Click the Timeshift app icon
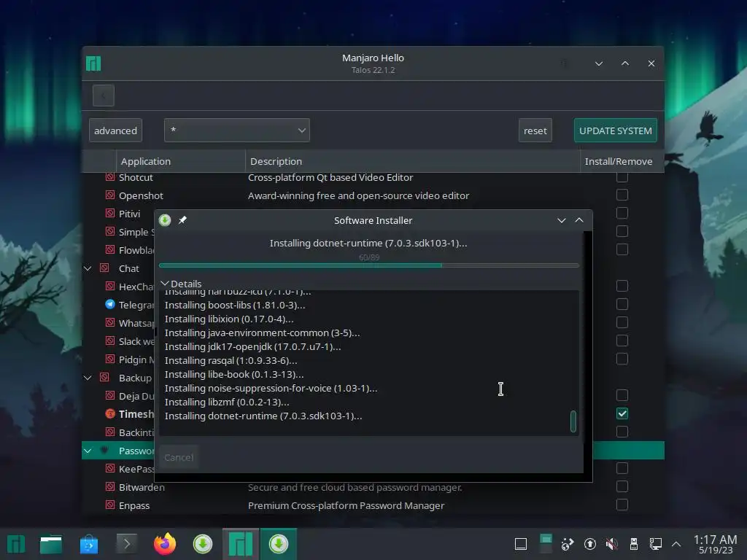 (x=110, y=413)
